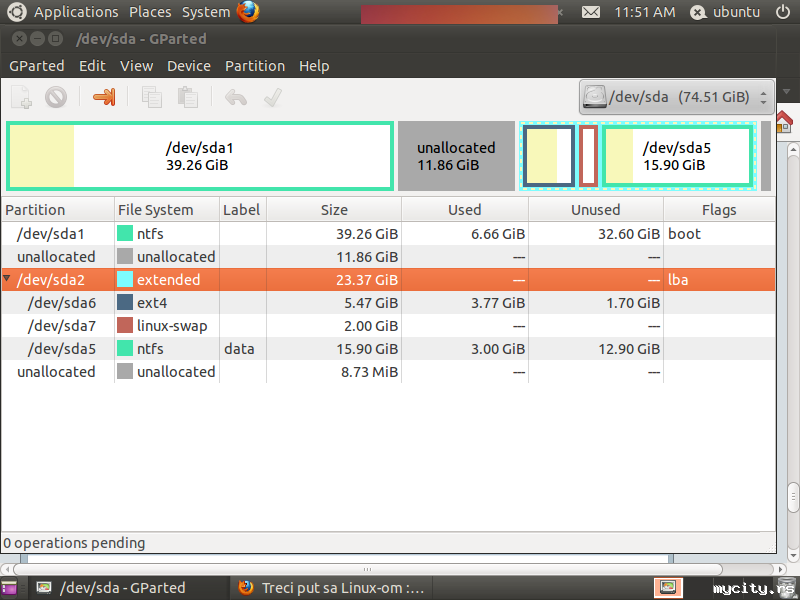The height and width of the screenshot is (600, 800).
Task: Open the ubuntu user menu
Action: (x=724, y=12)
